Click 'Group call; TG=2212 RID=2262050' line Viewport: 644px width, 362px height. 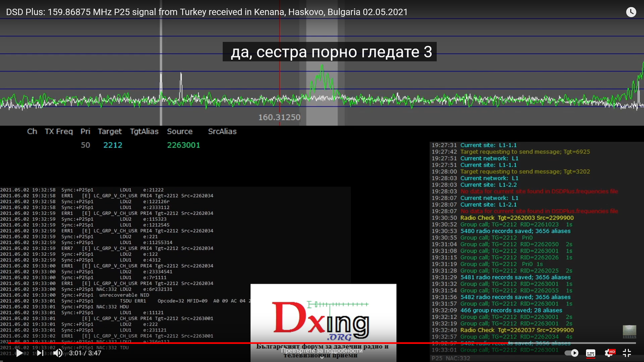(x=502, y=244)
